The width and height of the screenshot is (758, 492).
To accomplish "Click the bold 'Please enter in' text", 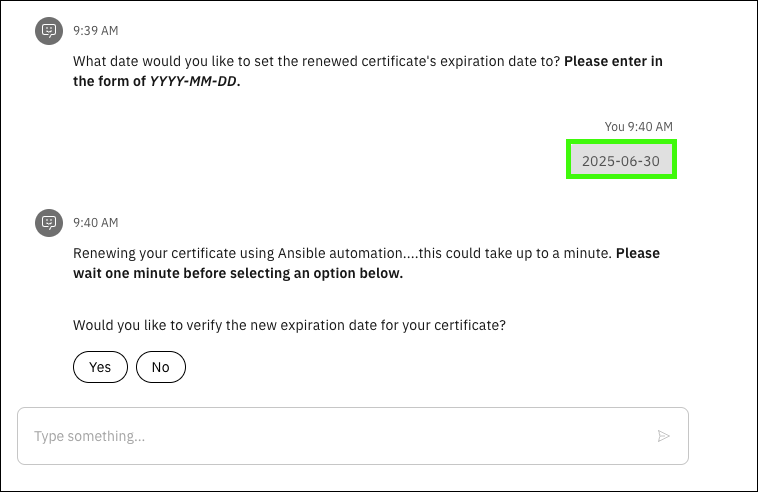I will click(x=613, y=62).
